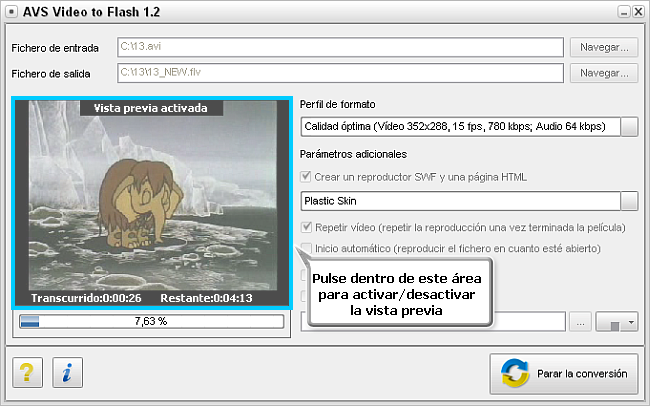Click the system menu icon in the title bar

[x=11, y=12]
